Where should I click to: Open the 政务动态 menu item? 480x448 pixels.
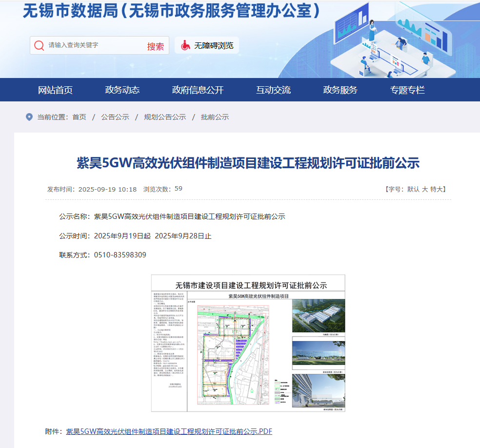(x=122, y=90)
